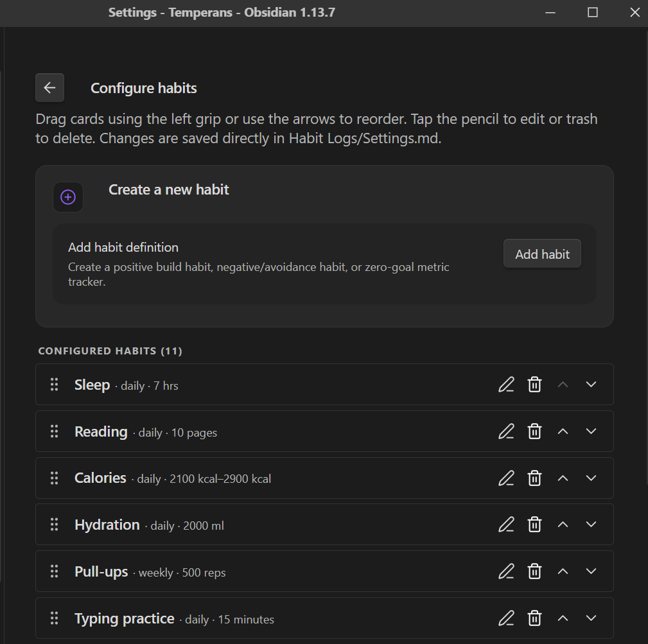Click '2100 kcal–2900 kcal' goal text
The image size is (648, 644).
pyautogui.click(x=220, y=479)
